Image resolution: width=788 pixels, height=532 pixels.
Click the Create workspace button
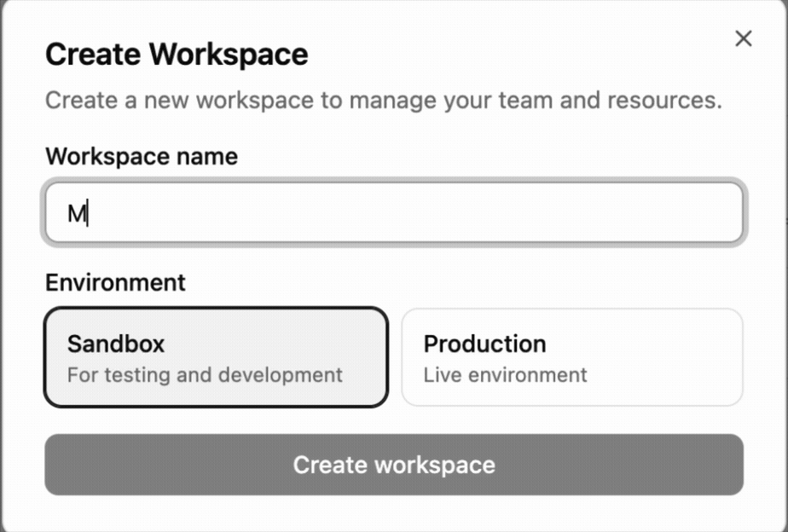(394, 465)
